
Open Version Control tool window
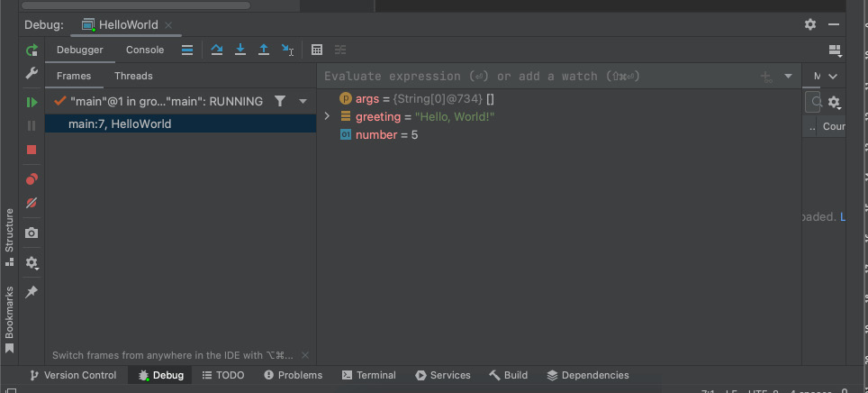[73, 375]
